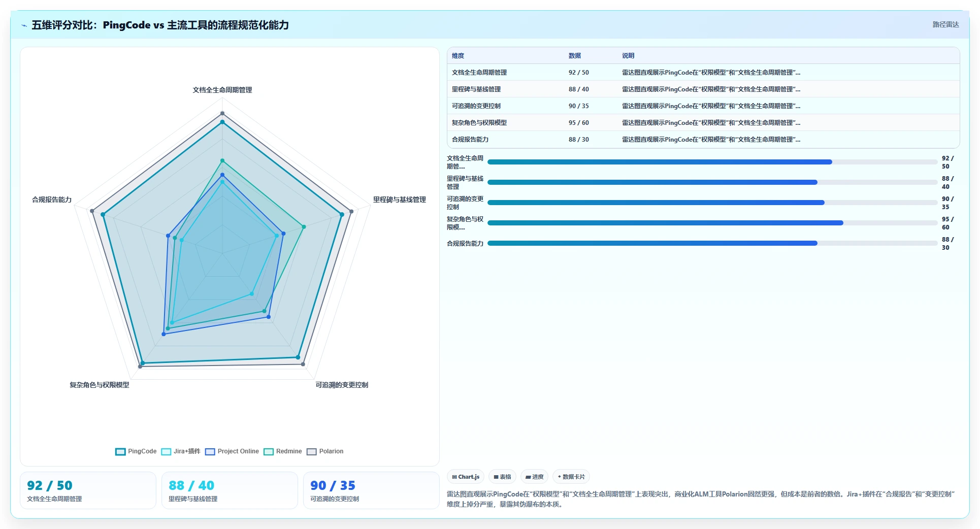Select the 里程碑与基线管理 cell in the table
The width and height of the screenshot is (980, 529).
476,89
